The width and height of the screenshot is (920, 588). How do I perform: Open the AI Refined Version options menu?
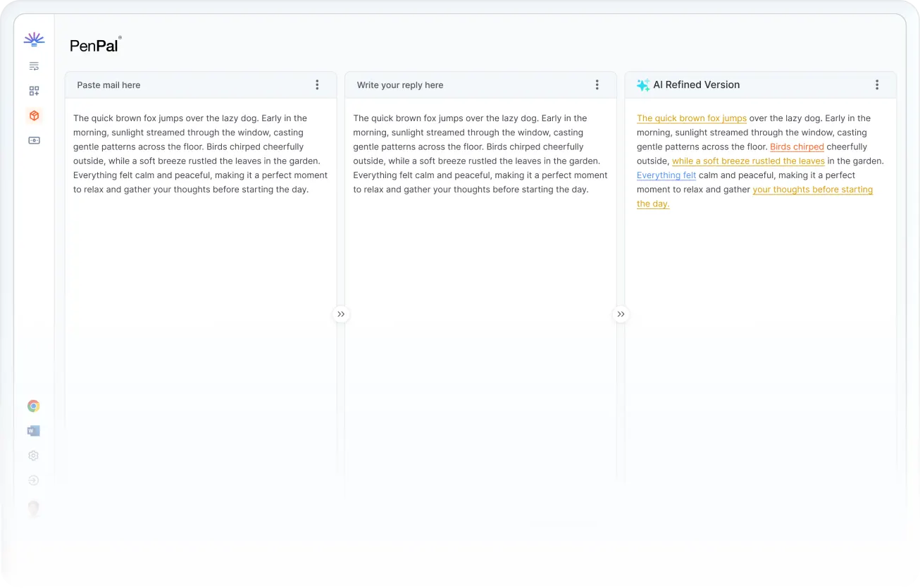point(877,85)
